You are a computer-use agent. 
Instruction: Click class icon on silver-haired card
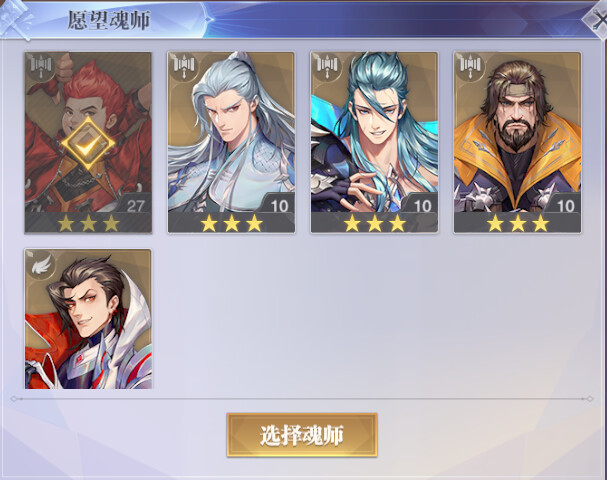(x=183, y=66)
